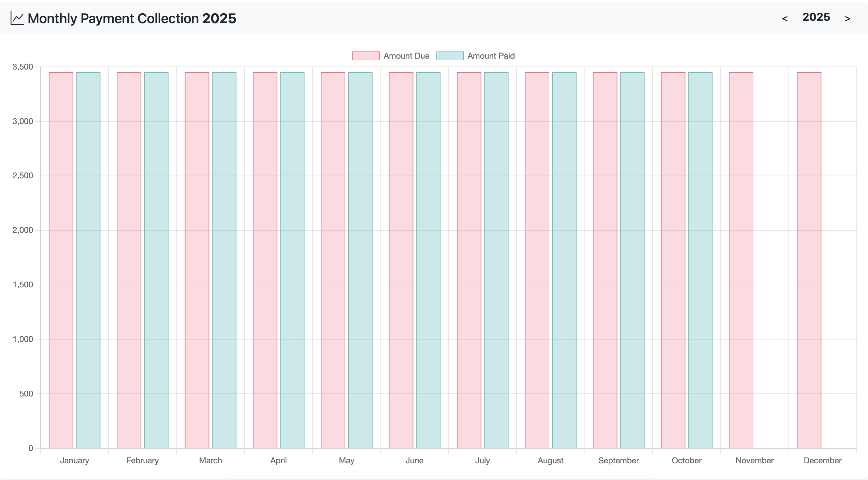Click the teal Amount Paid legend swatch
This screenshot has width=868, height=480.
click(x=450, y=56)
